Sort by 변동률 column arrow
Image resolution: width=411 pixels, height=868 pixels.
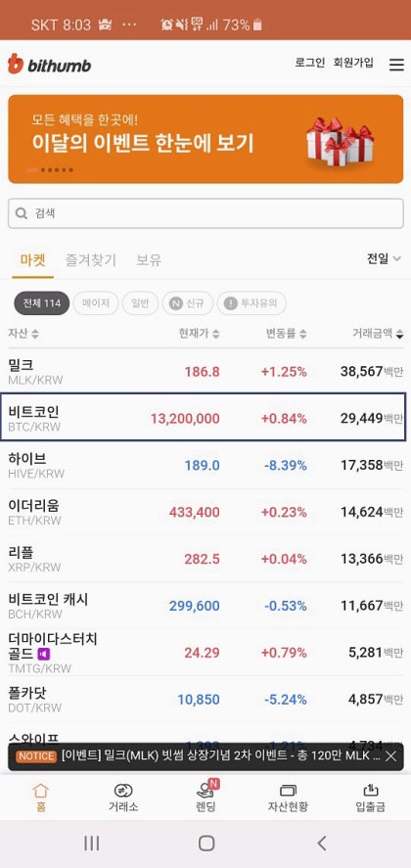[x=303, y=334]
